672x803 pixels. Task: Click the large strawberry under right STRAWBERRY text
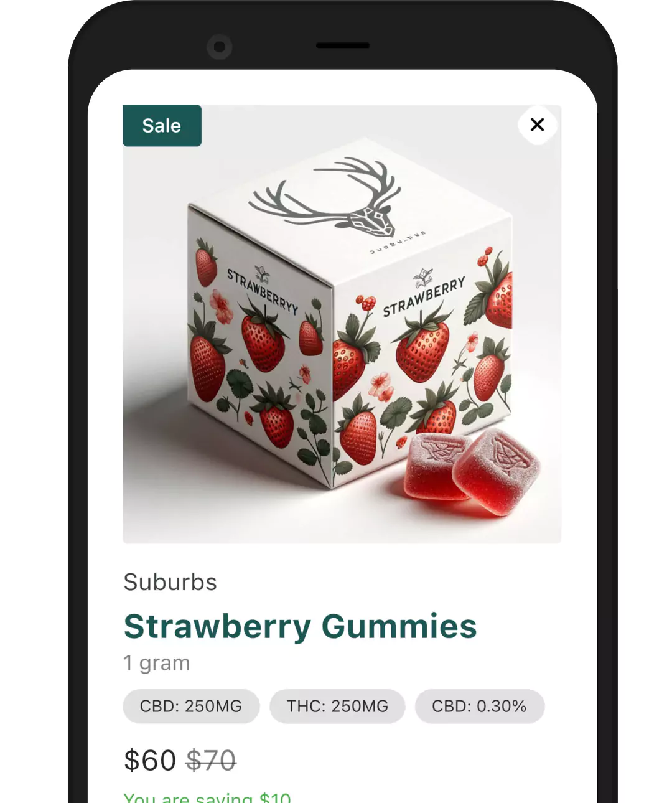(x=422, y=347)
